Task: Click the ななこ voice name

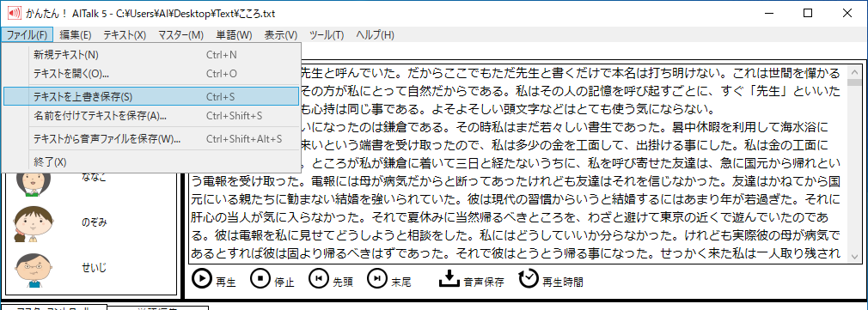Action: tap(95, 178)
